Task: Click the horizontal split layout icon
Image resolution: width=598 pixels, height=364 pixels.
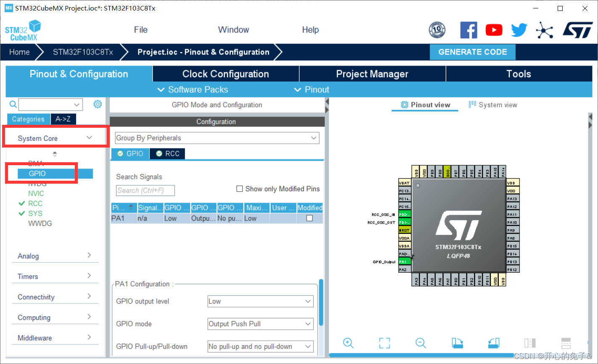Action: click(566, 343)
